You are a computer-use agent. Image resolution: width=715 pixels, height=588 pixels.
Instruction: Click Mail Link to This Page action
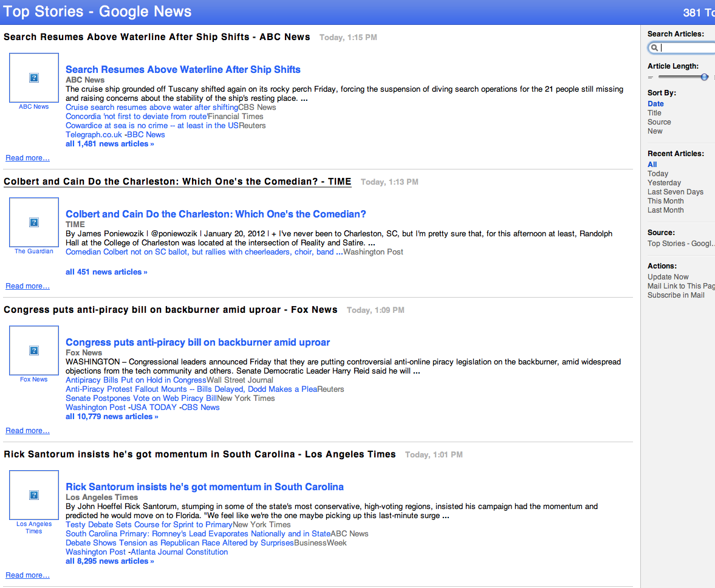coord(681,286)
